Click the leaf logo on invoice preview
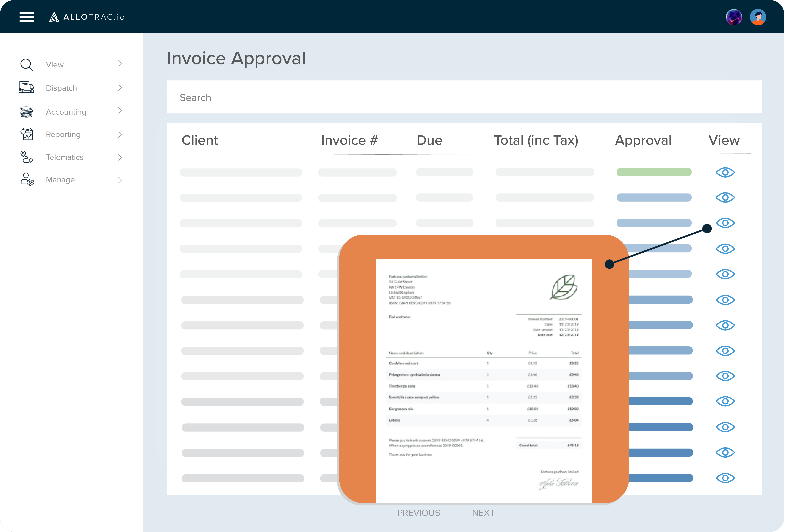 (x=564, y=287)
